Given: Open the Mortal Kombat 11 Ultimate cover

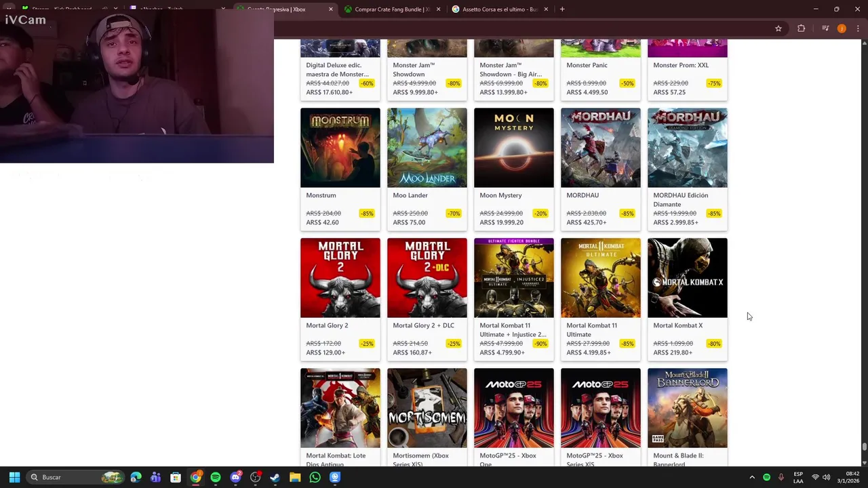Looking at the screenshot, I should tap(601, 278).
